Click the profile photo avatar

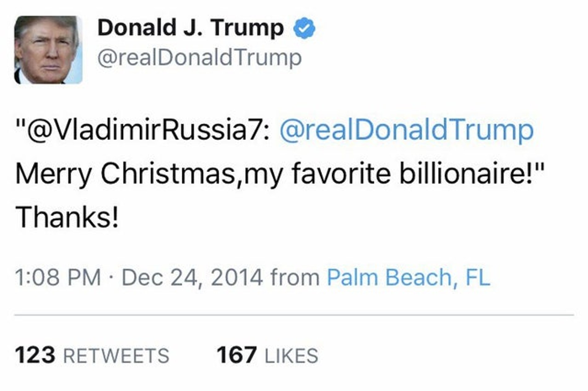48,50
